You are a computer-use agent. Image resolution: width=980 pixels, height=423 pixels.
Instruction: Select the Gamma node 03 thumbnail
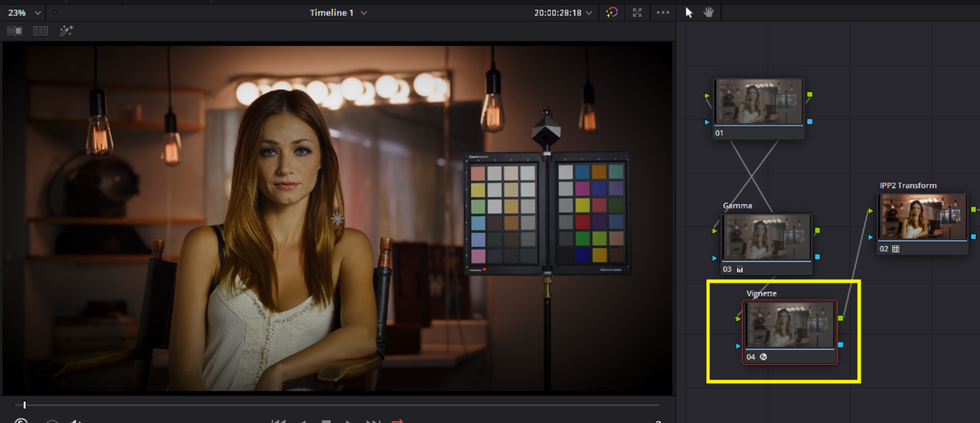click(767, 237)
